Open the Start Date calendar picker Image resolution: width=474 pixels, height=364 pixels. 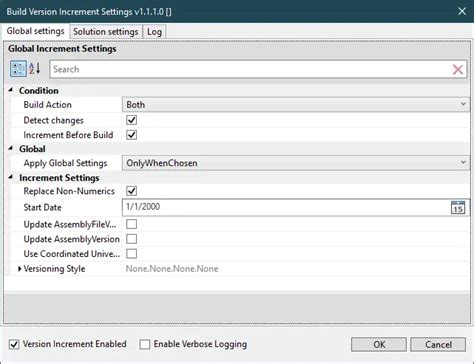[x=458, y=207]
